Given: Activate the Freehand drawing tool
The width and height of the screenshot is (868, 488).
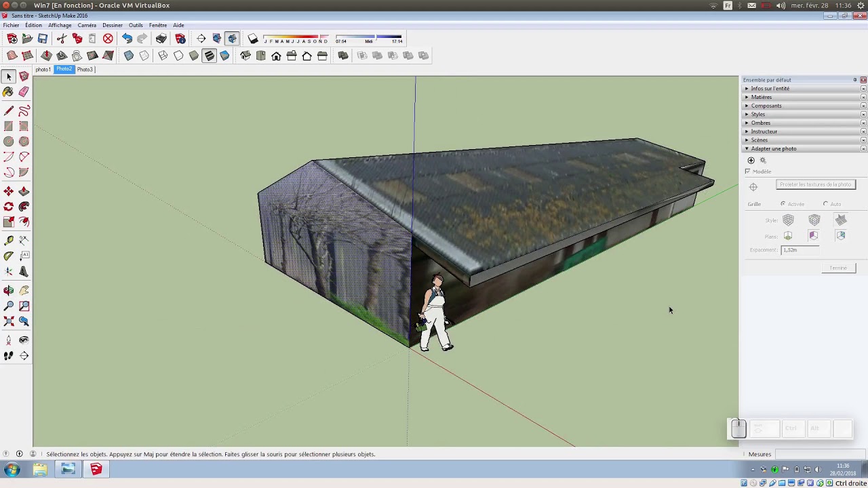Looking at the screenshot, I should [x=24, y=110].
